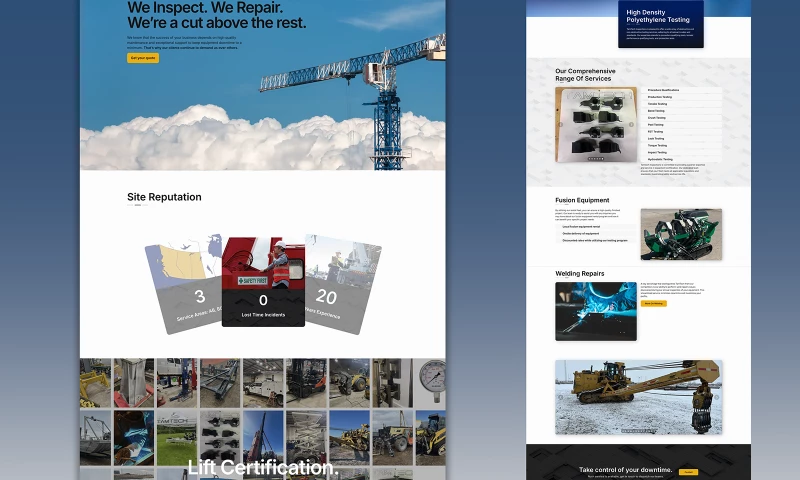The image size is (800, 480).
Task: Select 'Crush Testing' in services list
Action: (x=681, y=118)
